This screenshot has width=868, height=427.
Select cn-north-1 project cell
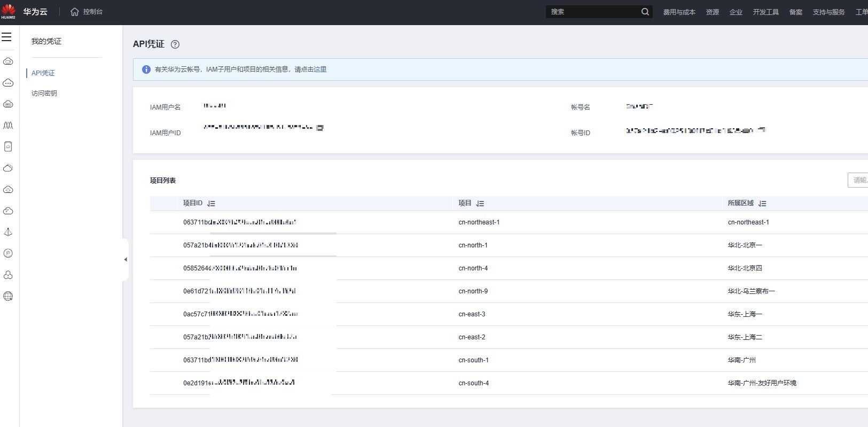tap(473, 245)
